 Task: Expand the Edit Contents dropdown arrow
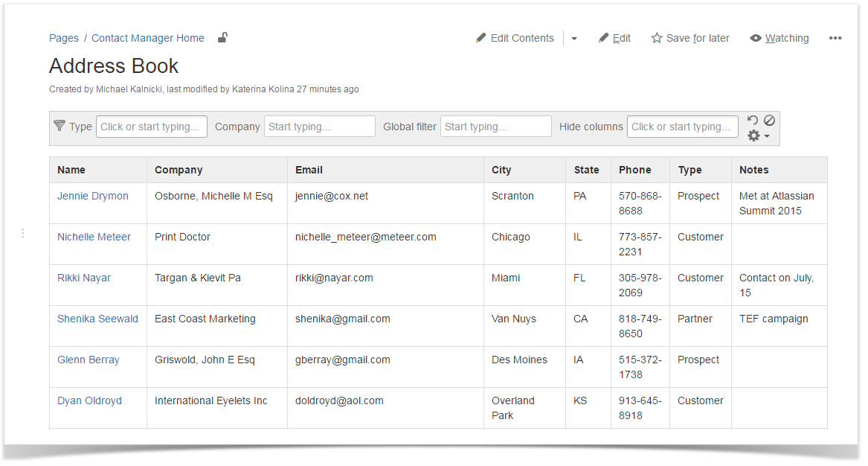[x=574, y=38]
